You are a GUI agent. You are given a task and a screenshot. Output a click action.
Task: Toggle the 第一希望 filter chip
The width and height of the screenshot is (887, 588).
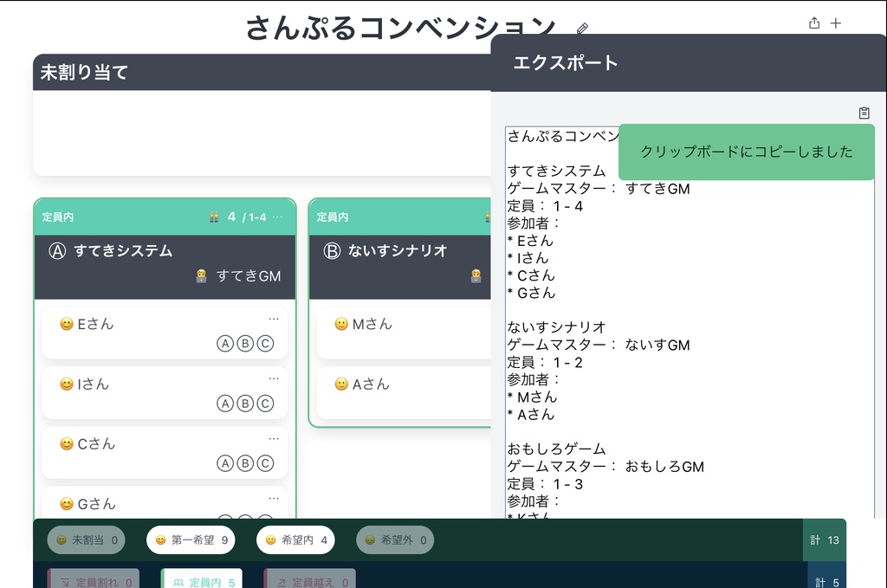click(192, 540)
